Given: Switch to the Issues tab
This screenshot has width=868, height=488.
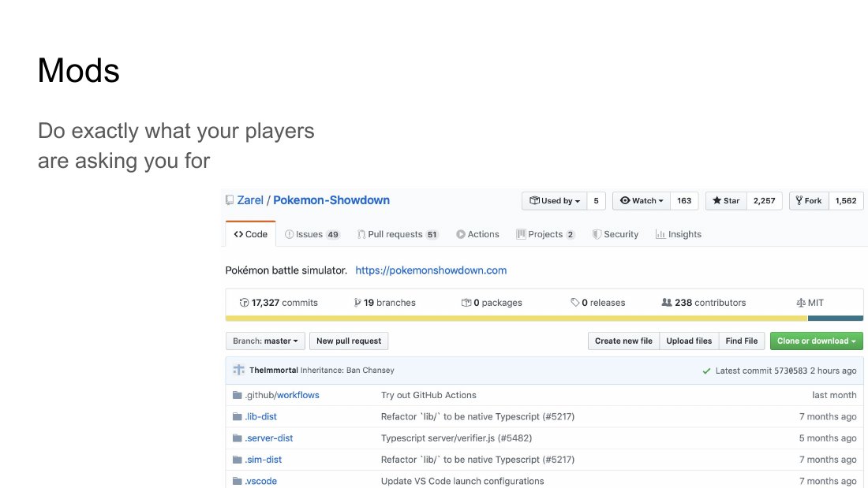Looking at the screenshot, I should [312, 235].
